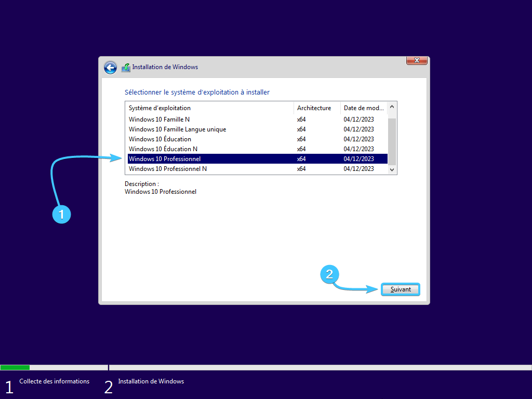Viewport: 532px width, 399px height.
Task: Click the heading Sélectionner le système d'exploitation
Action: click(197, 92)
